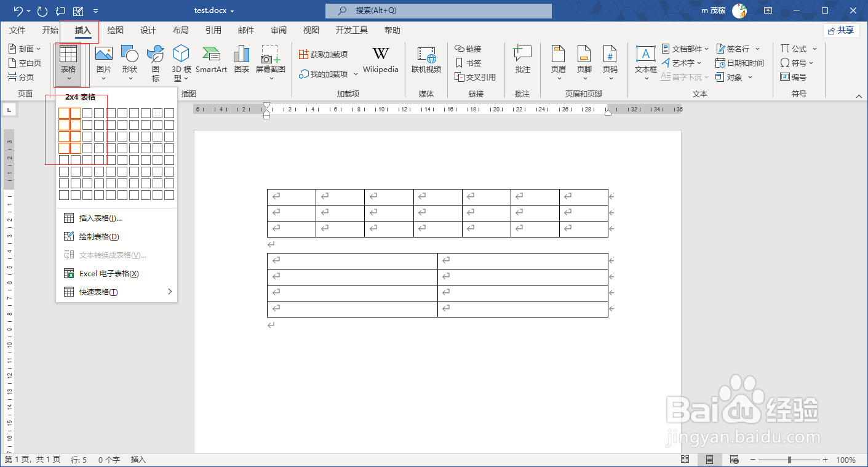Viewport: 868px width, 467px height.
Task: Open the 开发工具 tab
Action: pyautogui.click(x=351, y=30)
